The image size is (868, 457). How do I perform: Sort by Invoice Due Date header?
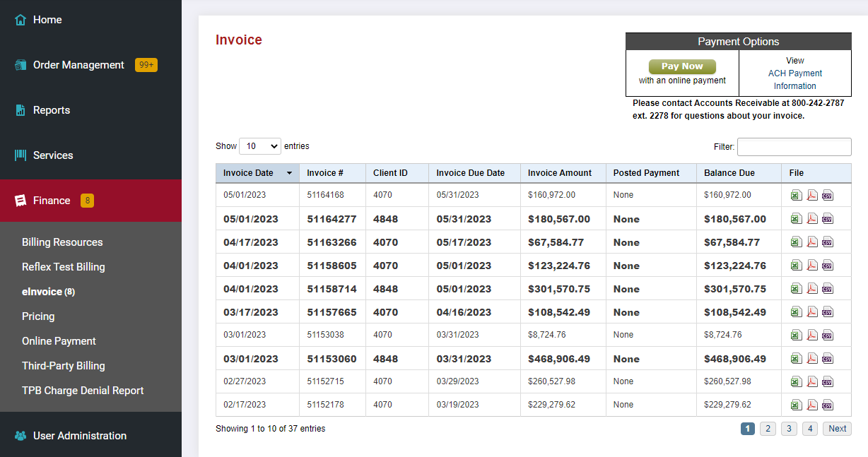tap(474, 173)
